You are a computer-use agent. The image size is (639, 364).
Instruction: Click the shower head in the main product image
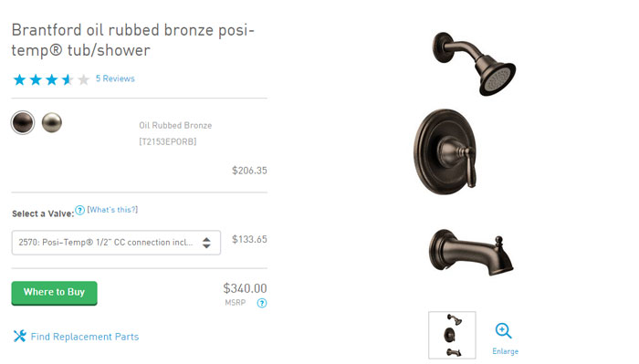coord(474,63)
